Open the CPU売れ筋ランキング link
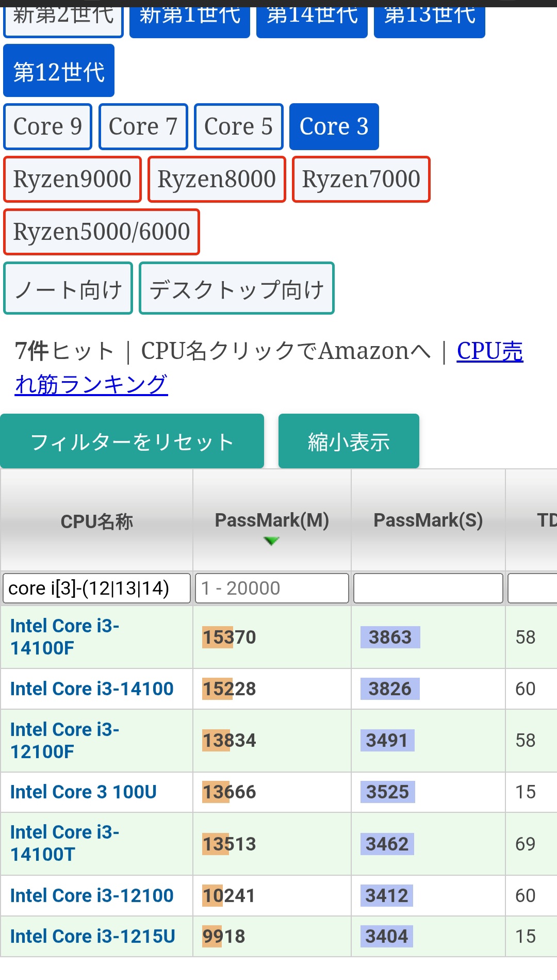 pos(91,384)
